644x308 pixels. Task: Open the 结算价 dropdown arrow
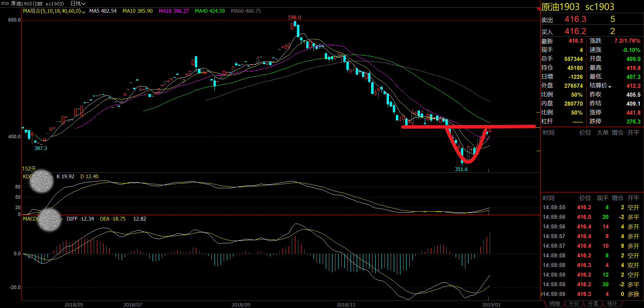click(610, 86)
